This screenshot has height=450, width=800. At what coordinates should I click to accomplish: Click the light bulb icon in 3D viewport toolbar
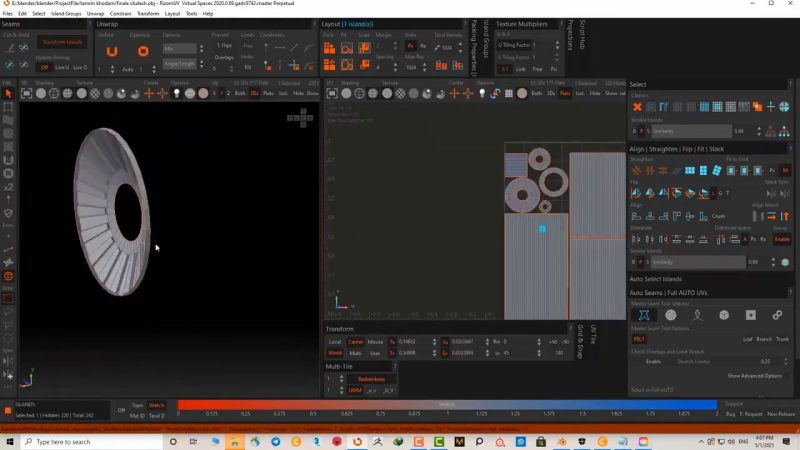(177, 93)
